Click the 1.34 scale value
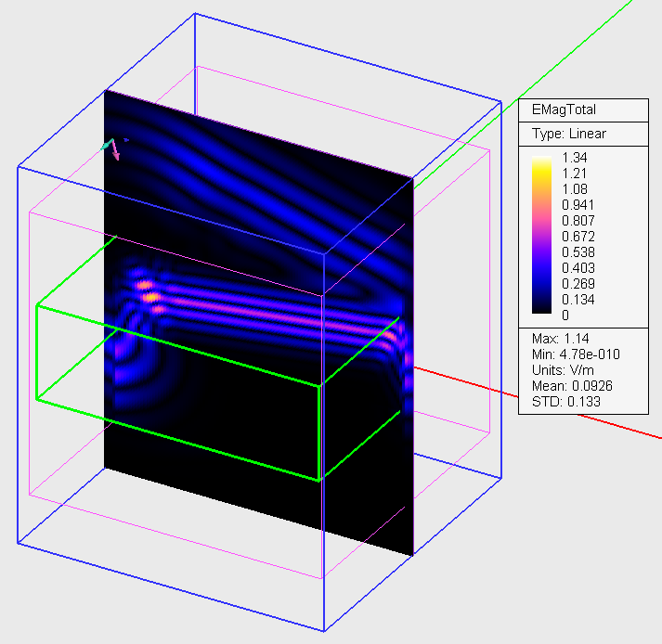The width and height of the screenshot is (662, 644). tap(574, 158)
